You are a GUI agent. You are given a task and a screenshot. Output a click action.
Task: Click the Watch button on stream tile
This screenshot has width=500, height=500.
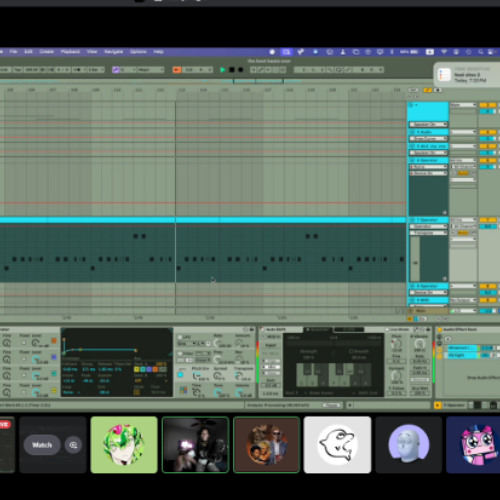(42, 445)
